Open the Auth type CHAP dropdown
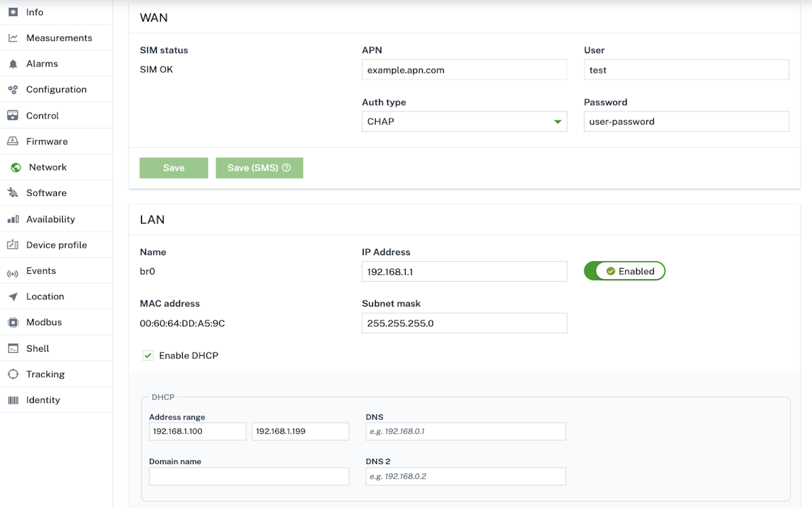 point(464,121)
